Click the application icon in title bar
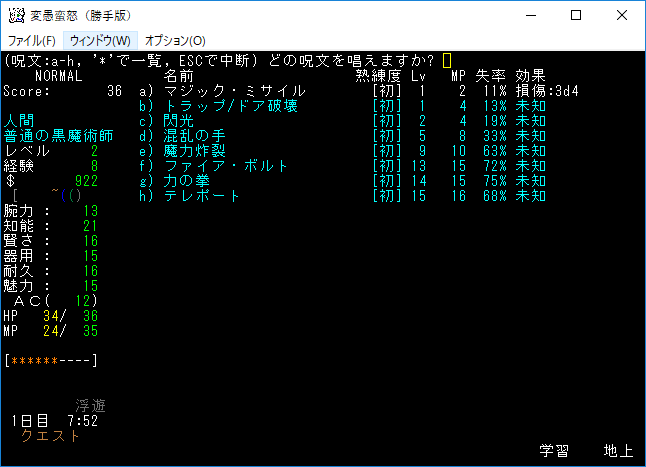Screen dimensions: 646x467 pyautogui.click(x=17, y=15)
